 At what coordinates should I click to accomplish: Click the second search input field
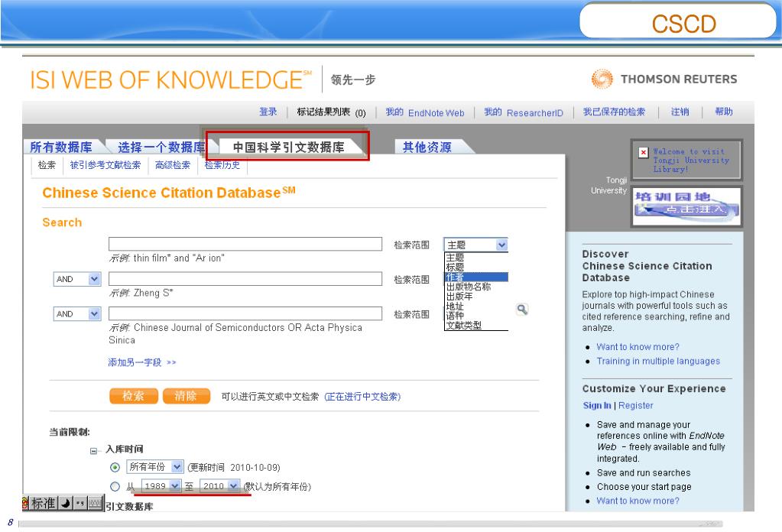(x=245, y=279)
